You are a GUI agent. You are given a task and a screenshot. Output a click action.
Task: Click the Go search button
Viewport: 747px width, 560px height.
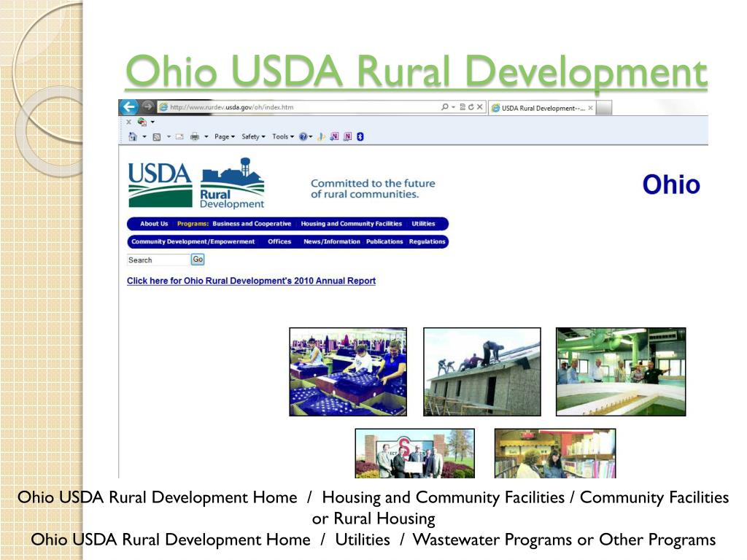198,260
